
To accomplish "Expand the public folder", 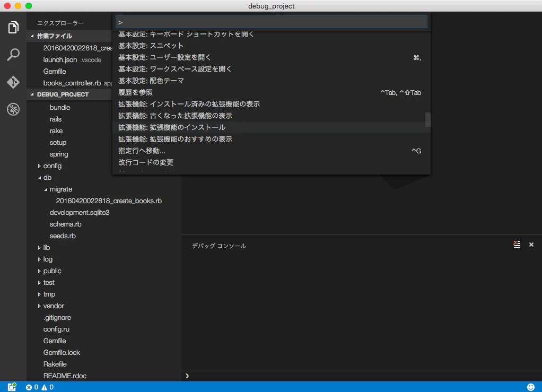I will [39, 271].
